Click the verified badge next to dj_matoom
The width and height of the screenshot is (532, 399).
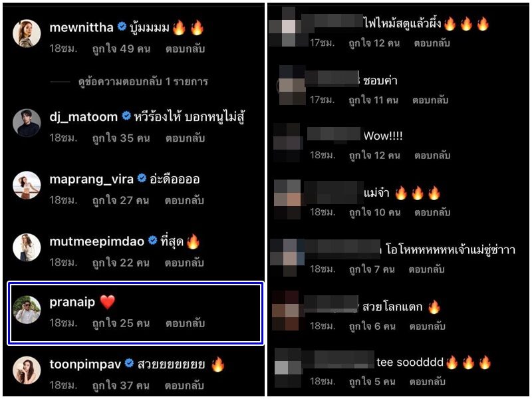(x=126, y=116)
